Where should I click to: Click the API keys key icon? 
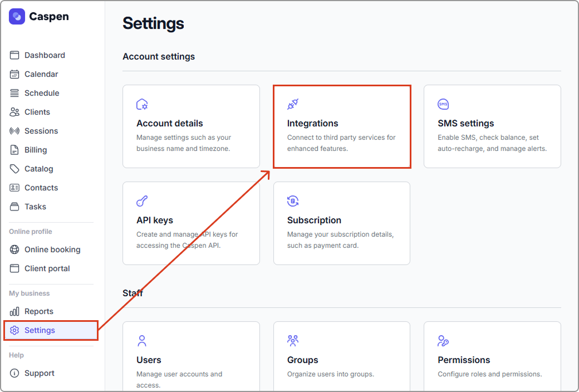pos(142,201)
